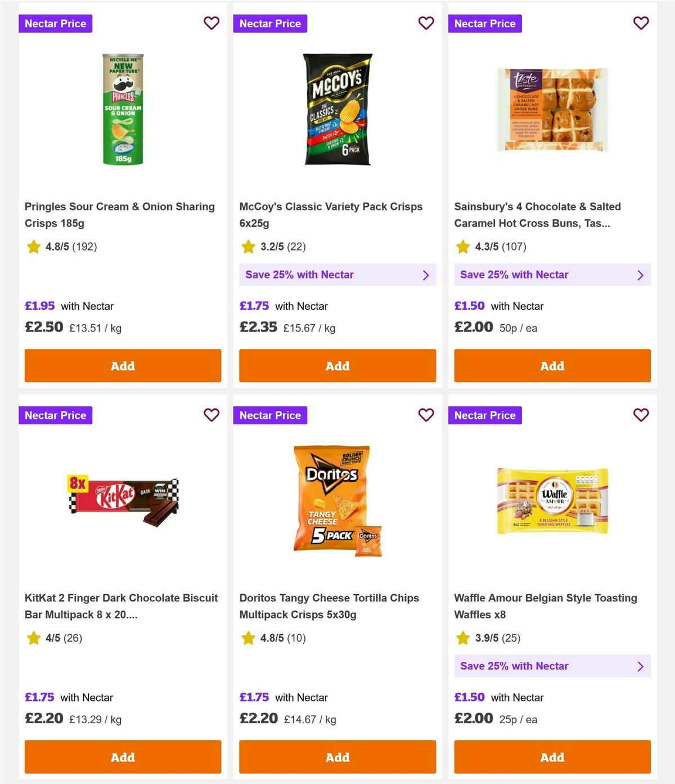The height and width of the screenshot is (784, 675).
Task: Expand the Save 25% offer on McCoy's crisps
Action: [x=337, y=275]
